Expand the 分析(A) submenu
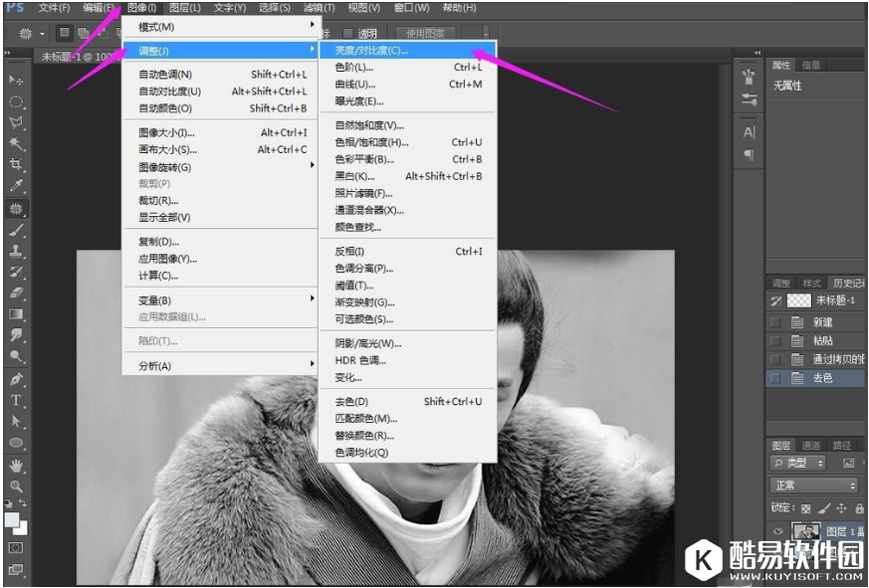 point(219,366)
